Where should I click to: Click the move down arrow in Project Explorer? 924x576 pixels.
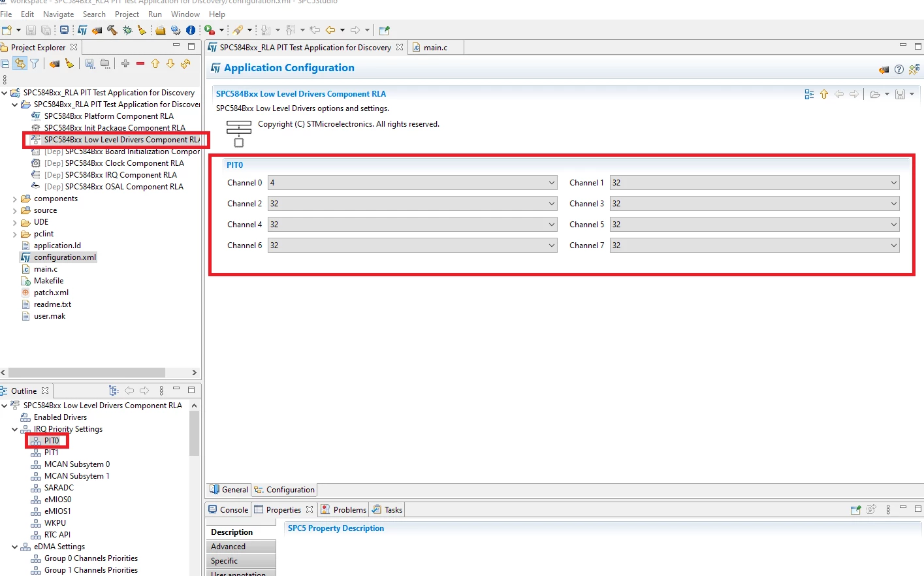point(170,63)
